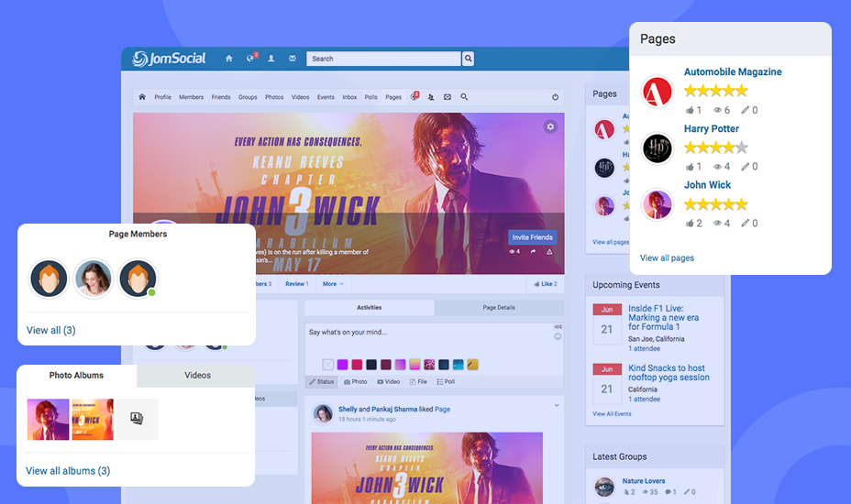Click the search magnifier button beside search box
Image resolution: width=851 pixels, height=504 pixels.
click(x=468, y=59)
